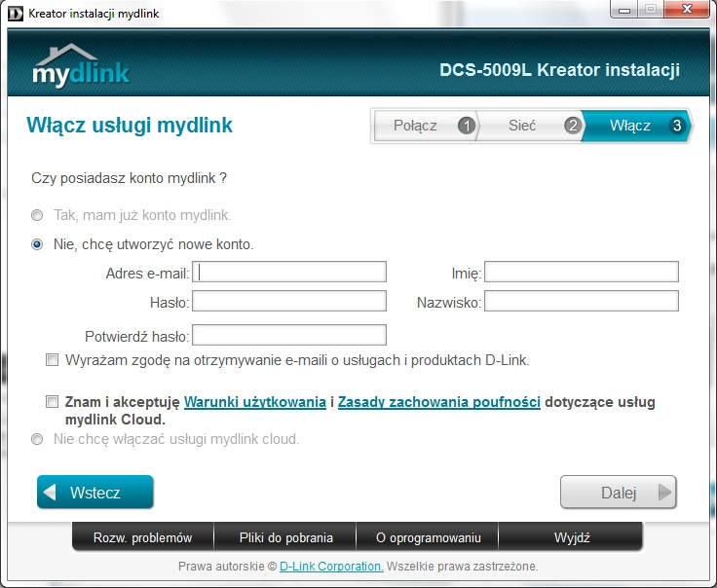Image resolution: width=717 pixels, height=588 pixels.
Task: Open the Zasady zachowania poufności link
Action: (x=439, y=402)
